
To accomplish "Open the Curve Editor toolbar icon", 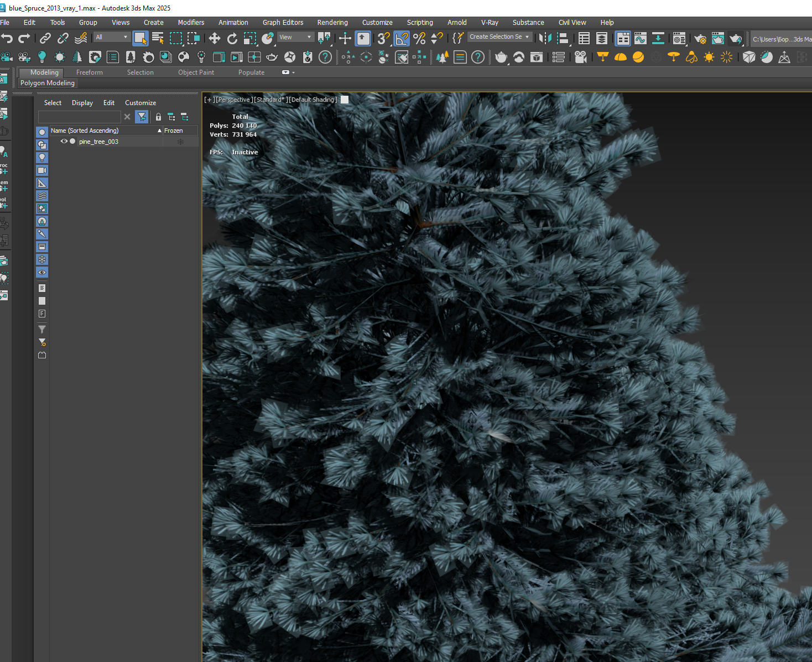I will click(640, 38).
